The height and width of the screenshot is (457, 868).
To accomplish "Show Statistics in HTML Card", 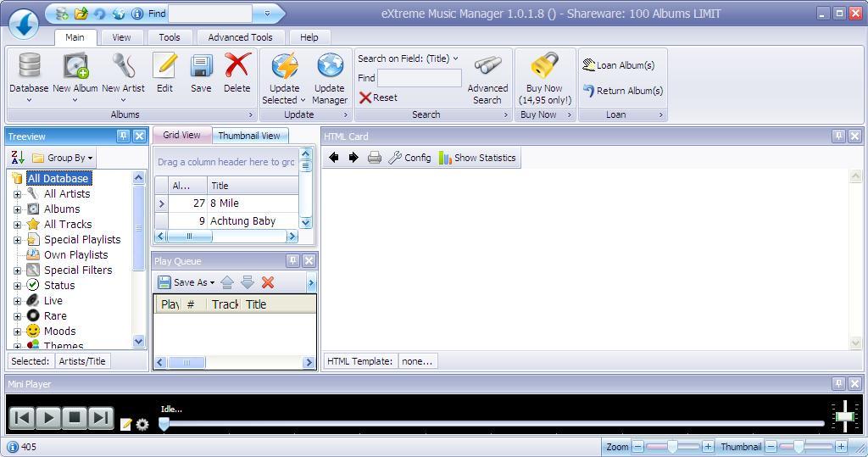I will tap(477, 158).
